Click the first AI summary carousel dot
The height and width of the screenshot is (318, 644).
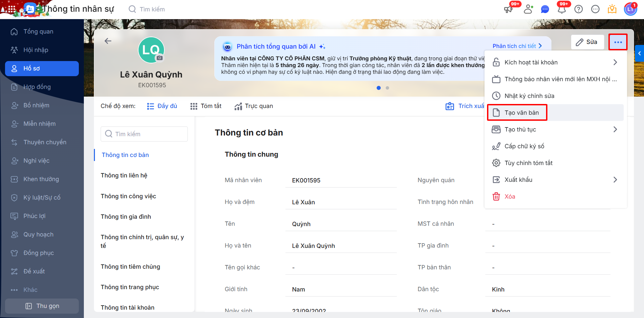pyautogui.click(x=379, y=88)
